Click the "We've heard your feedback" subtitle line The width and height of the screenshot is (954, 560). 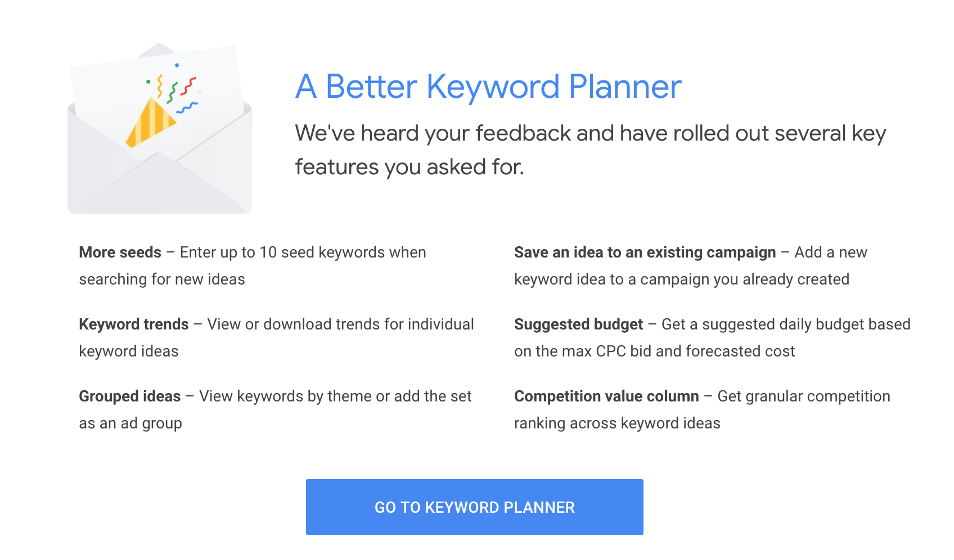[x=591, y=134]
